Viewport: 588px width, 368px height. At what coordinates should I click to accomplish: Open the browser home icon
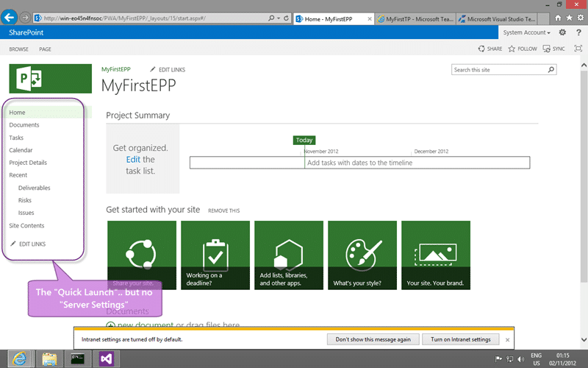pos(558,18)
